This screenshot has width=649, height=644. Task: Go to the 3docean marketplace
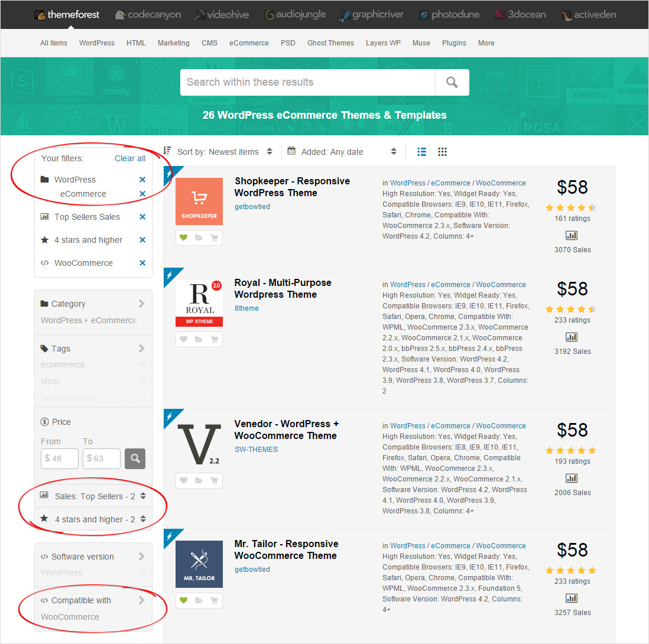tap(520, 15)
